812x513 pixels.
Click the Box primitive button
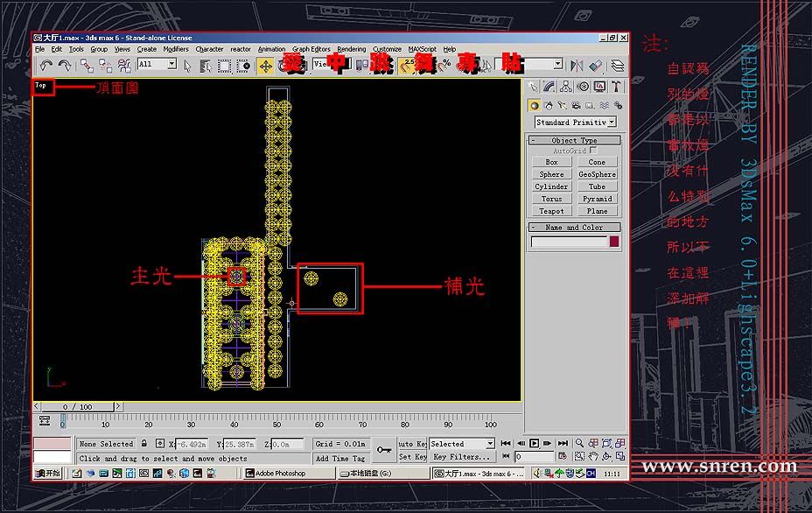pyautogui.click(x=551, y=162)
